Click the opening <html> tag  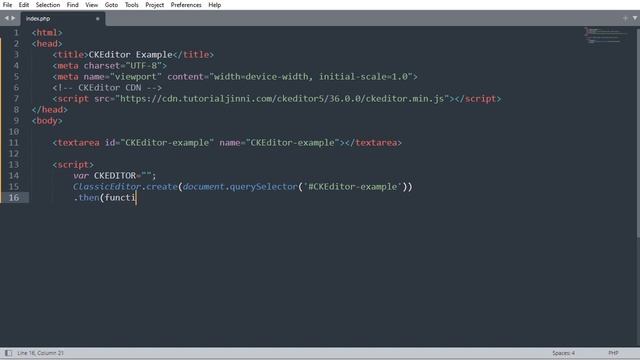(47, 33)
